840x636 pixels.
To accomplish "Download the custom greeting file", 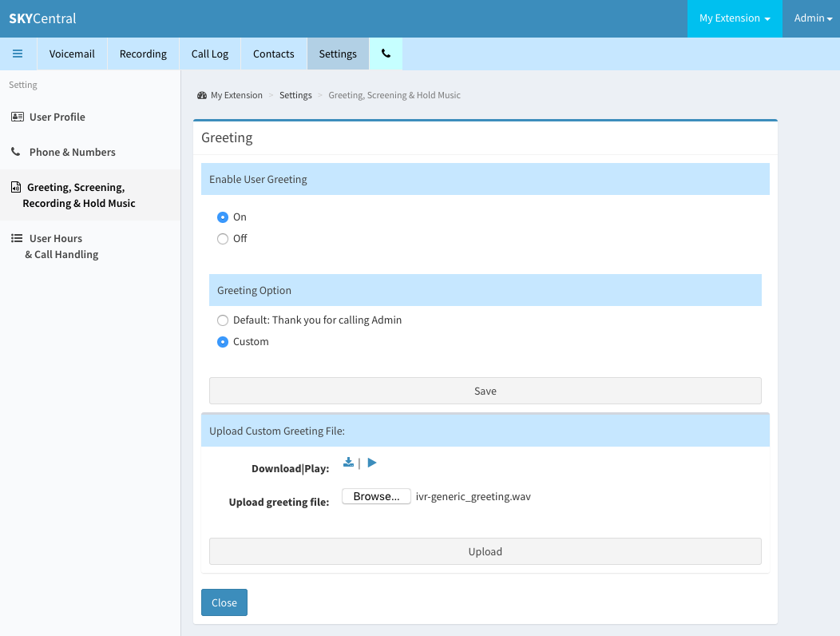I will point(349,463).
